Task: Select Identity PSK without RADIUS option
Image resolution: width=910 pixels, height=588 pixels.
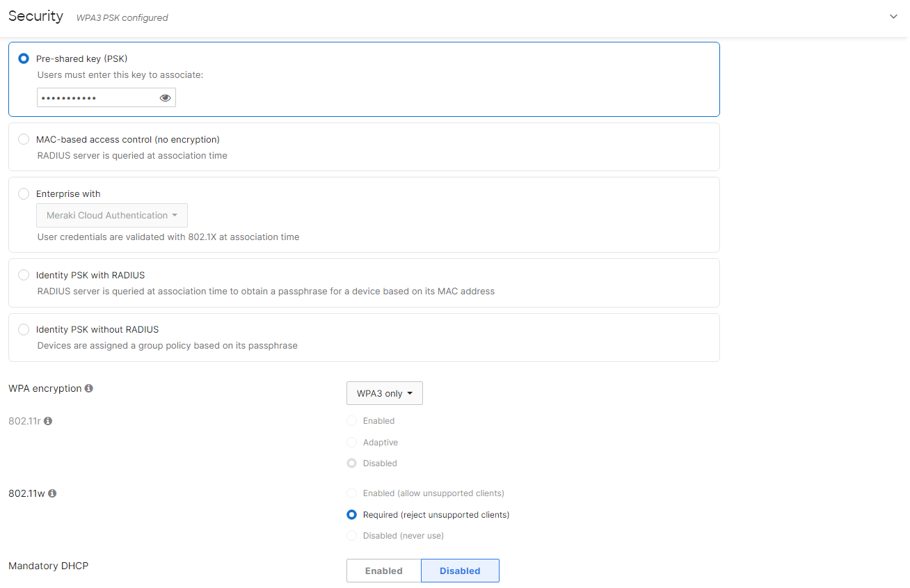Action: [24, 329]
